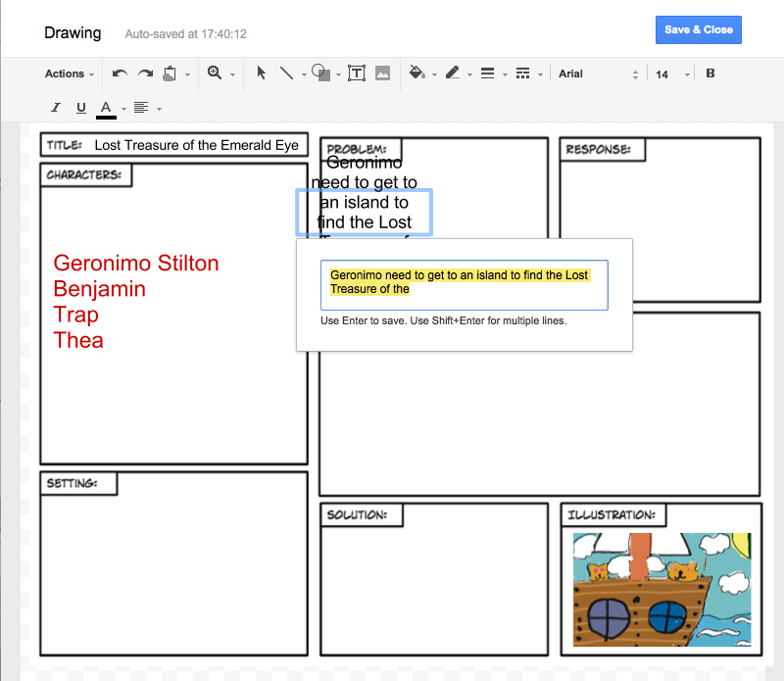Click the Save & Close button
The image size is (784, 681).
pyautogui.click(x=698, y=29)
